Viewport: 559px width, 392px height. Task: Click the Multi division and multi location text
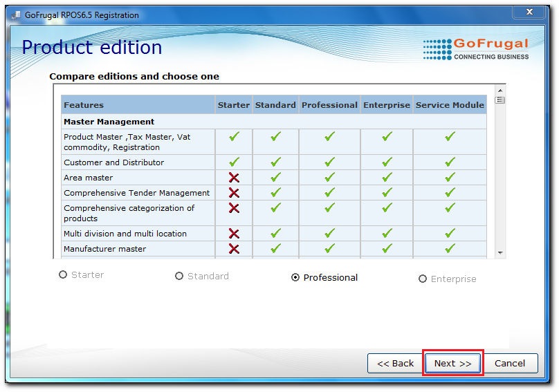point(125,234)
